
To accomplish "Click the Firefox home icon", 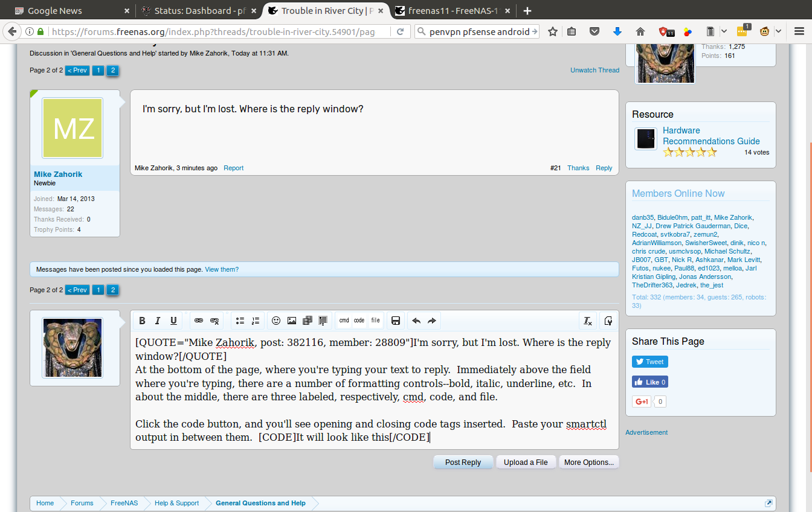I will (640, 31).
